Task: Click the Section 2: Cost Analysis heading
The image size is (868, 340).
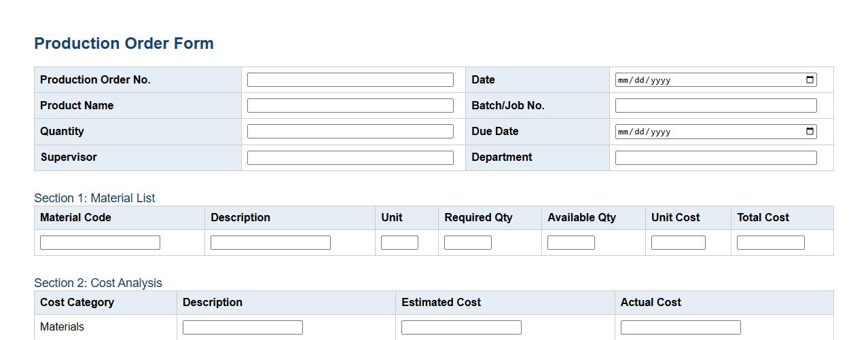Action: pyautogui.click(x=98, y=283)
